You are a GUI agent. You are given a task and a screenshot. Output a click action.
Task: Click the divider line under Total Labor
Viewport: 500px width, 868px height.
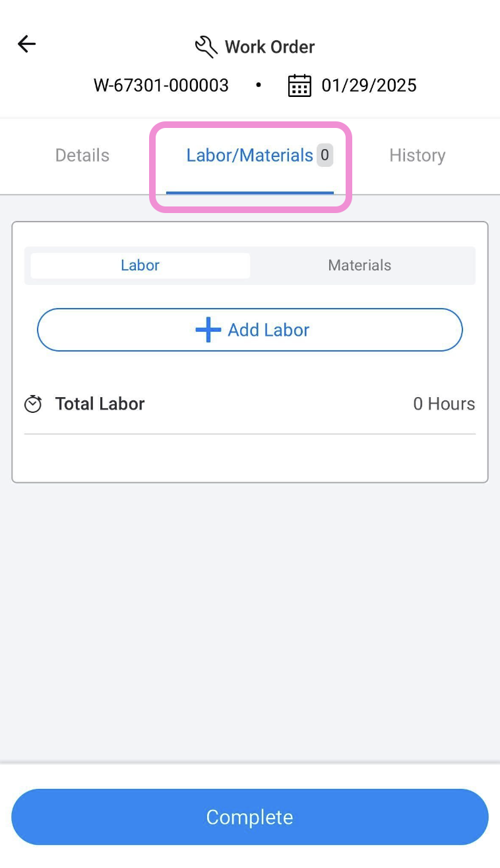pos(249,434)
